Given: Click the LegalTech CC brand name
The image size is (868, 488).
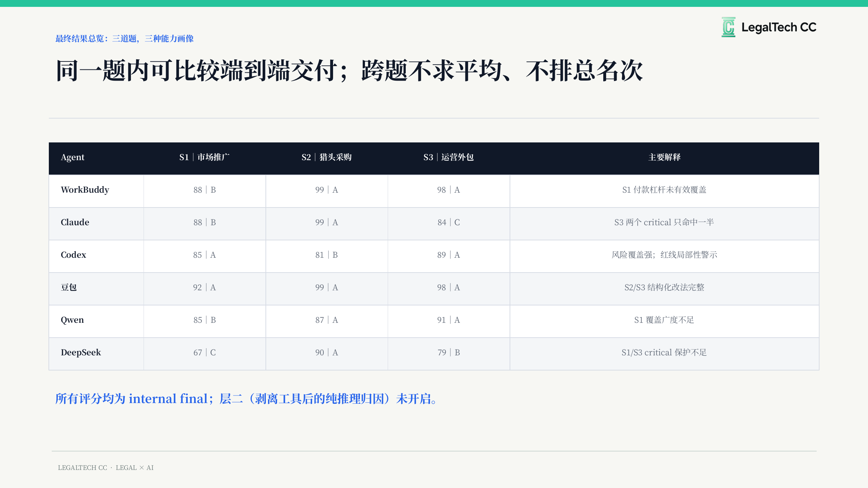Looking at the screenshot, I should [779, 27].
